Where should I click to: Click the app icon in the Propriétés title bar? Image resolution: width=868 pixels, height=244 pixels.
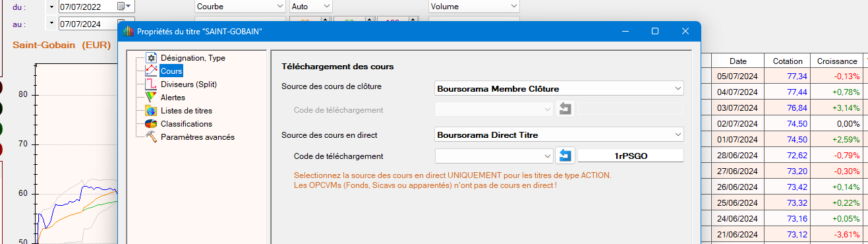(x=128, y=31)
